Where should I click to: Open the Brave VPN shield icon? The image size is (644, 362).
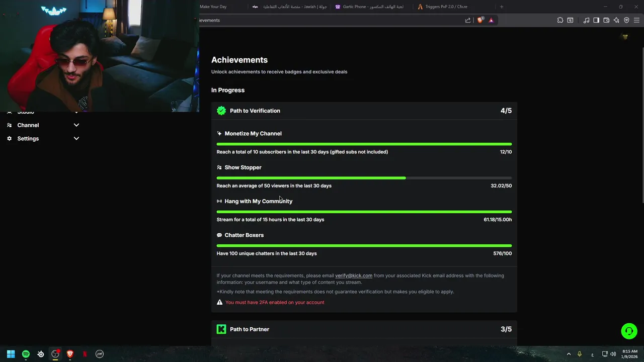pos(626,20)
